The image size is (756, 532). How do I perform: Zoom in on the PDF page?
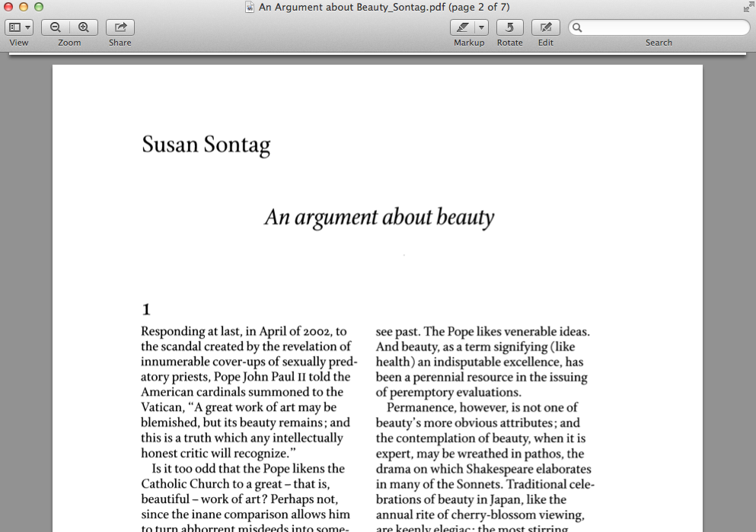coord(84,27)
